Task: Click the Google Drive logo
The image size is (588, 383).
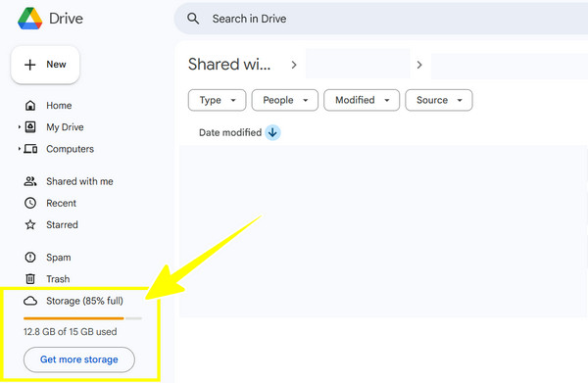Action: 30,19
